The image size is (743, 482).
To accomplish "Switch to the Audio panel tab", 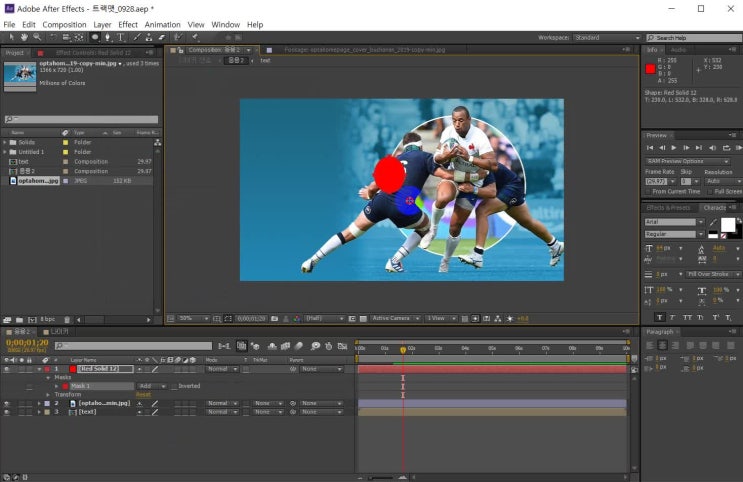I will pos(678,50).
